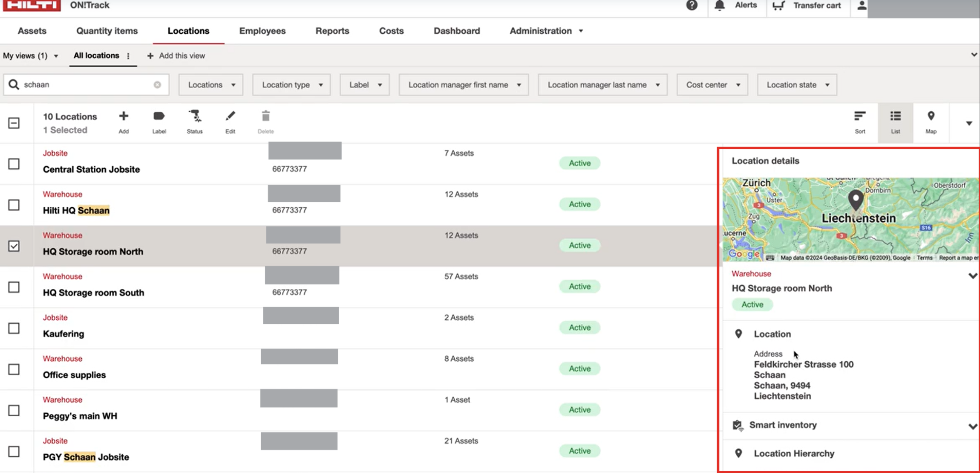This screenshot has height=473, width=980.
Task: Open the Transfer cart icon
Action: pyautogui.click(x=778, y=5)
